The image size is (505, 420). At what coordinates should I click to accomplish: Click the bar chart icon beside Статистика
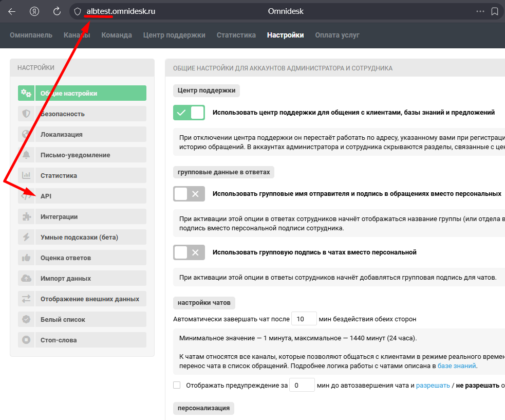coord(26,175)
